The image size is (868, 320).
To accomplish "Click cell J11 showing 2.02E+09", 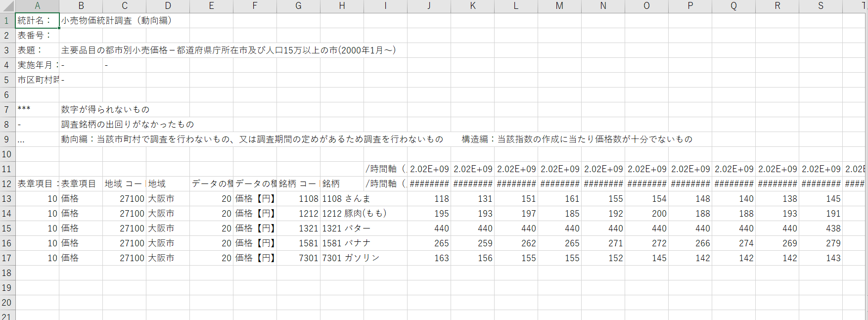I will (429, 169).
